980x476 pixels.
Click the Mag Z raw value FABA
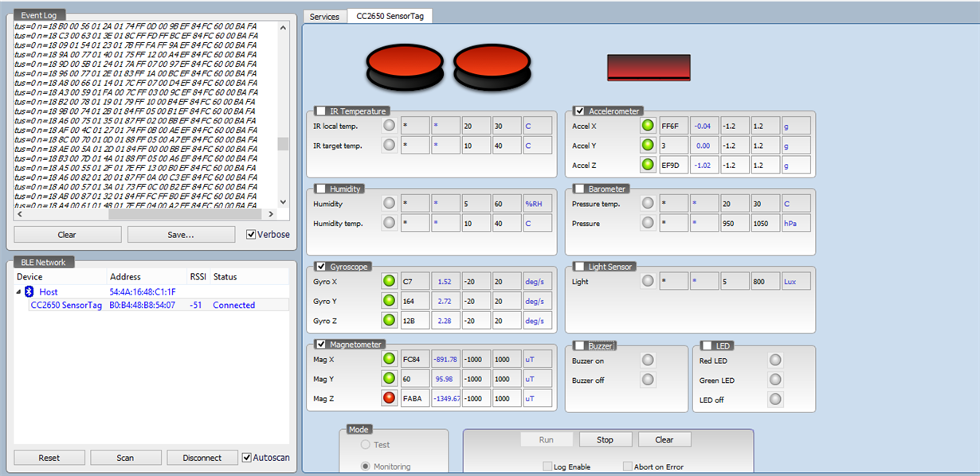click(x=414, y=398)
